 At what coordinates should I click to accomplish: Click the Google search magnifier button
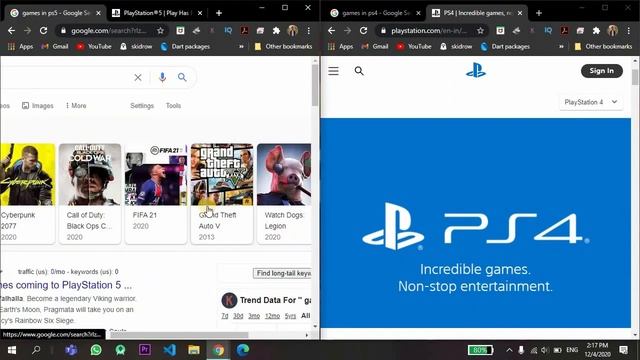pyautogui.click(x=182, y=78)
